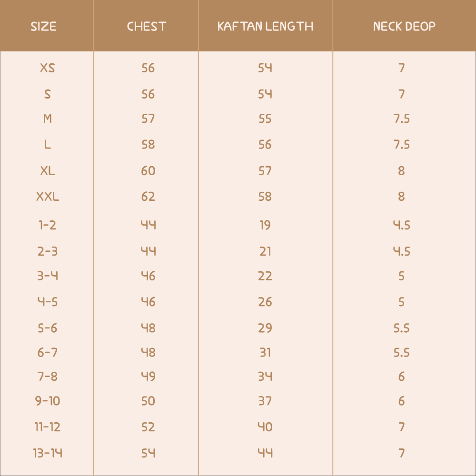
Task: Click chest value 60 in XL row
Action: click(x=148, y=170)
